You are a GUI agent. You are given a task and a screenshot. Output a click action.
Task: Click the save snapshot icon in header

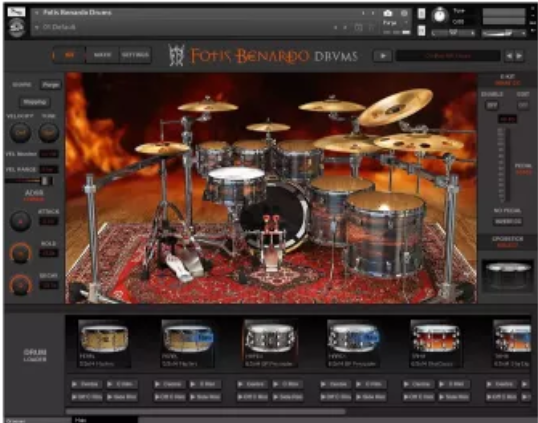tap(358, 27)
